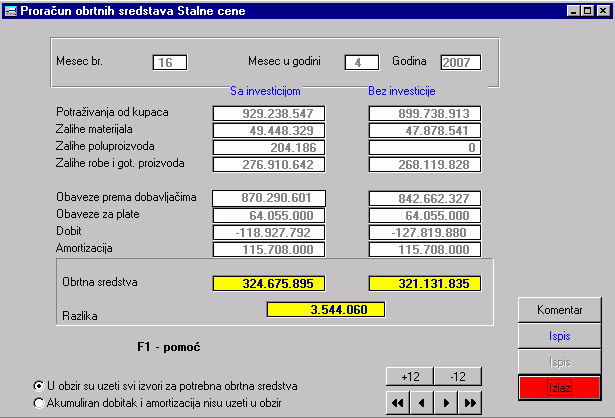
Task: Click Potraživanja od kupaca value 899.738.913
Action: [425, 113]
